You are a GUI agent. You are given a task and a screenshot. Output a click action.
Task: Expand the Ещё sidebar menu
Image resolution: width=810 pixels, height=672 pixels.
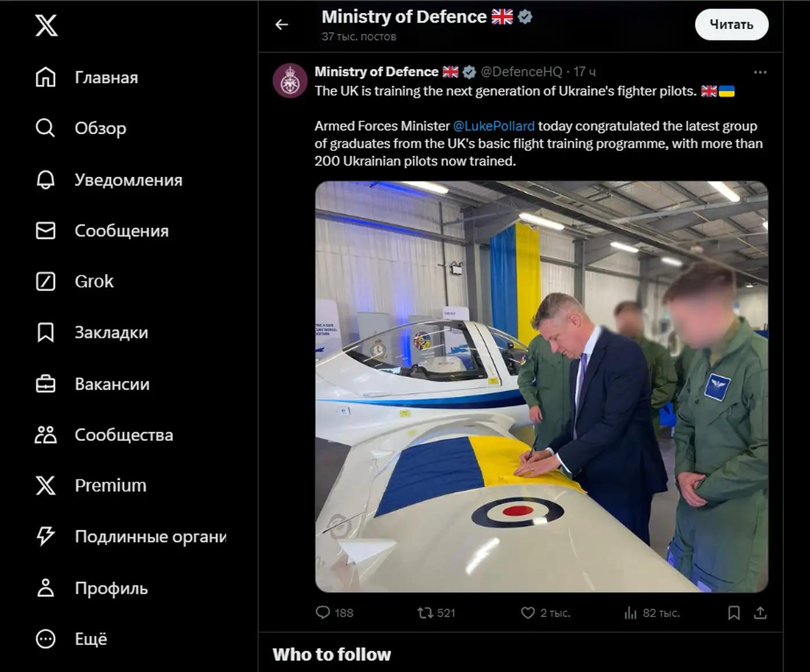pyautogui.click(x=45, y=638)
